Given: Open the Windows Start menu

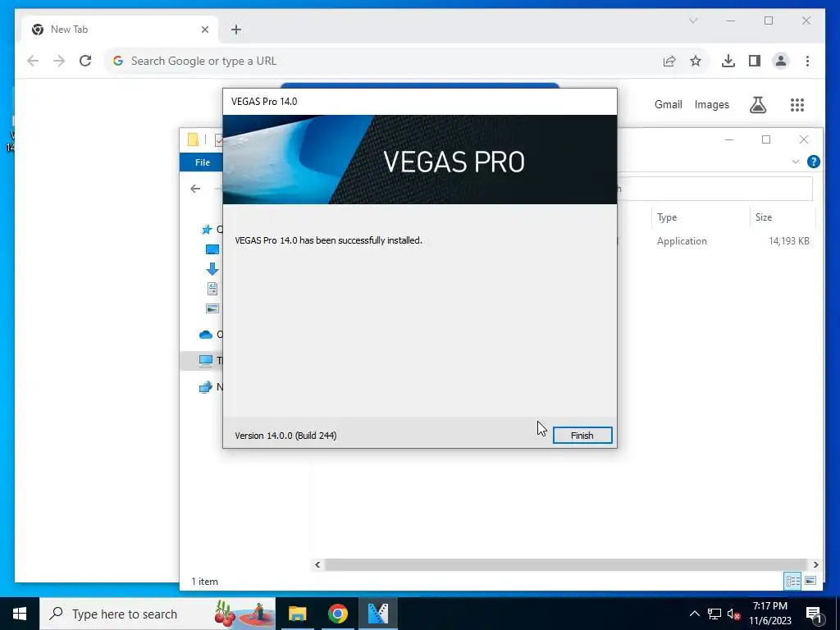Looking at the screenshot, I should [x=20, y=614].
